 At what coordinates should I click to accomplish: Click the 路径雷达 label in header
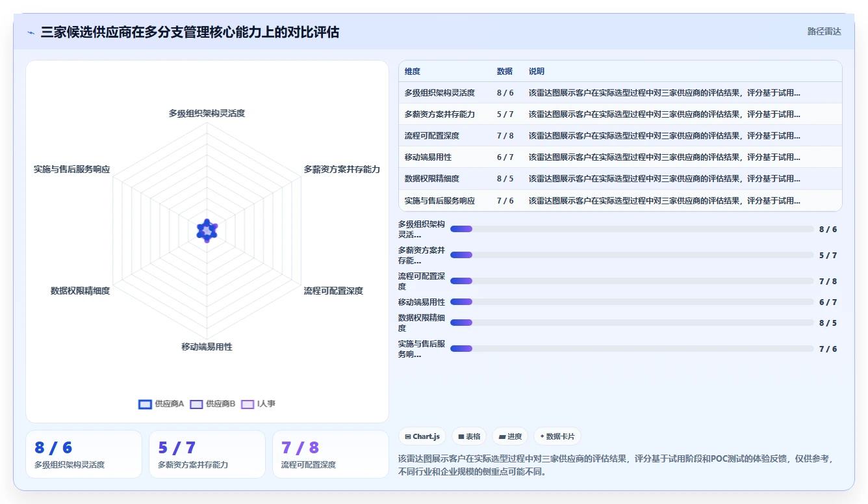(824, 31)
